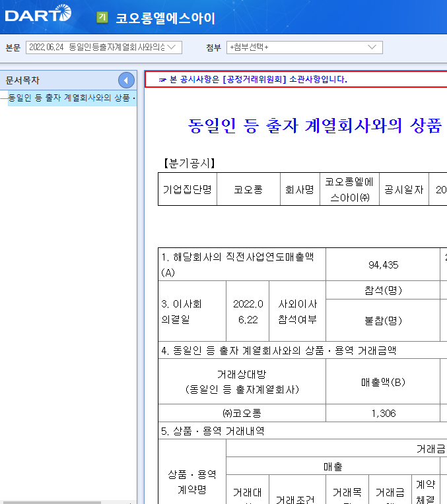Click the 참석(명) cell
This screenshot has height=504, width=447.
tap(383, 290)
